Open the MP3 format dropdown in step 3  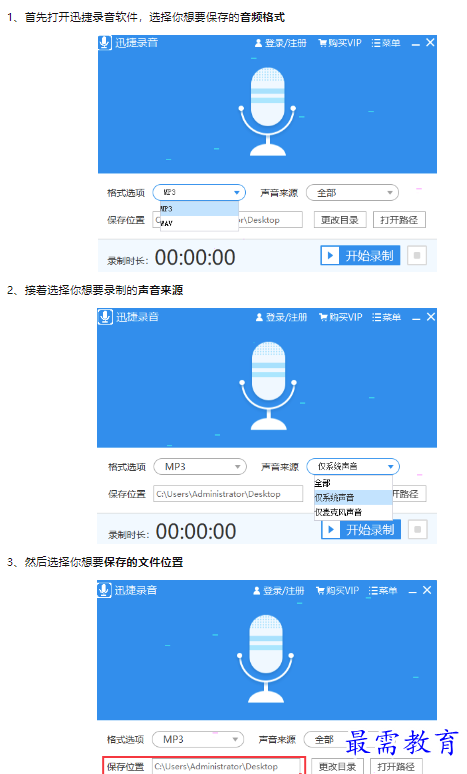197,739
